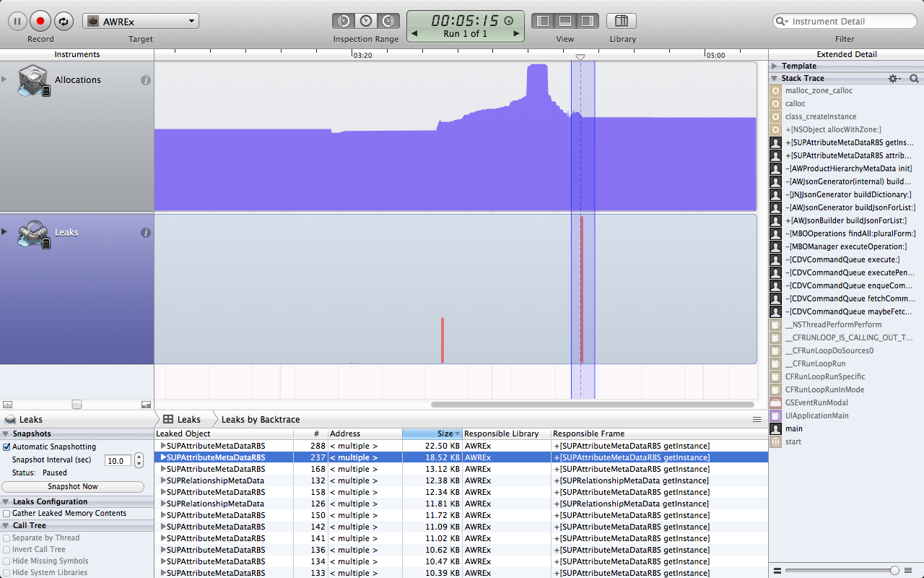
Task: Uncheck Automatic Snapshotting
Action: coord(6,447)
